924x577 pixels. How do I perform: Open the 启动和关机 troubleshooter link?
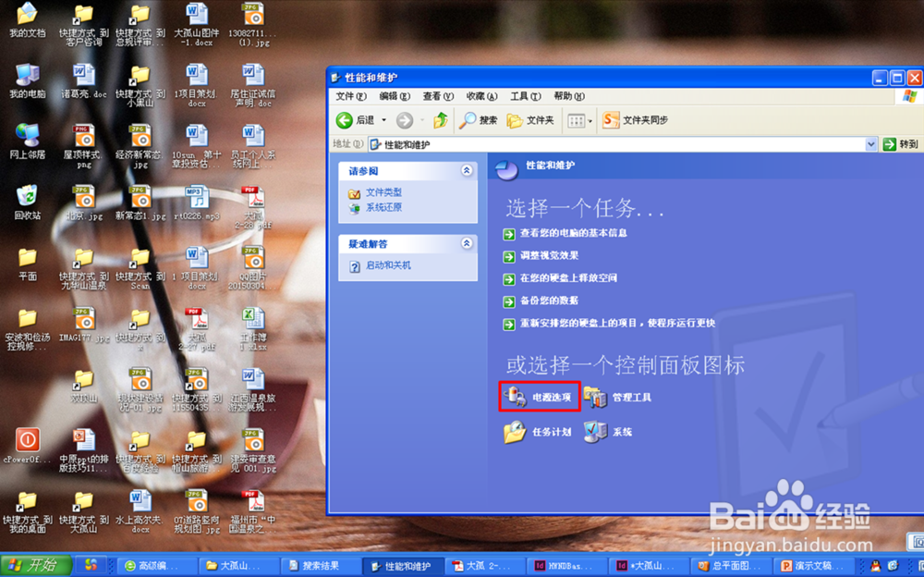pos(388,265)
